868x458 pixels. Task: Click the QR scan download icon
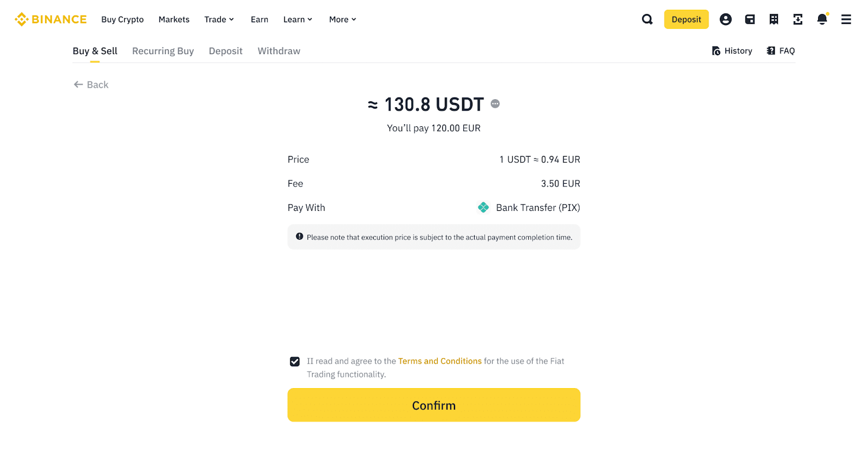tap(797, 20)
